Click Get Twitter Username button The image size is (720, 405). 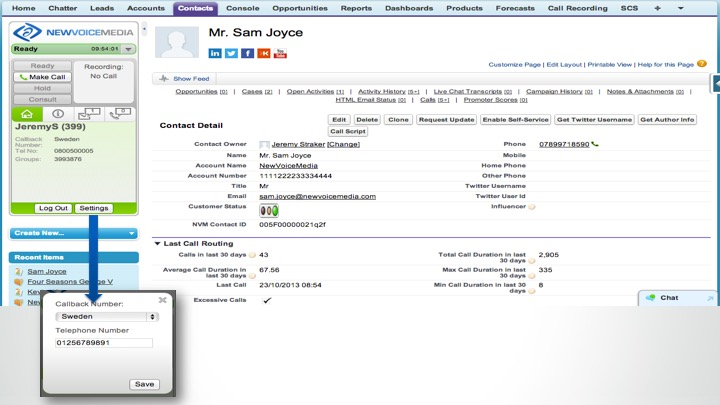(595, 119)
